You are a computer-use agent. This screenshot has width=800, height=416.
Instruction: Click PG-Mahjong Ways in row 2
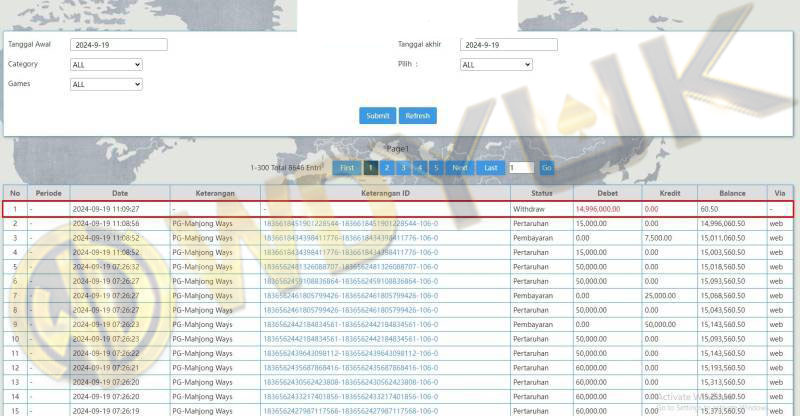(202, 224)
